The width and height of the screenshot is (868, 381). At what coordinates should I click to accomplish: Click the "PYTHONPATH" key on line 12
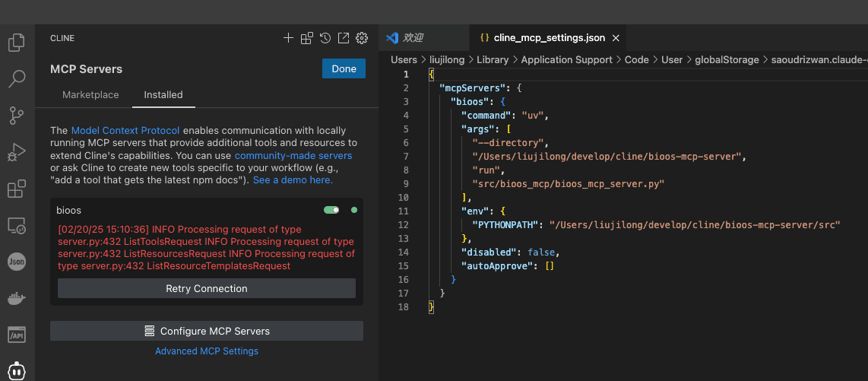[506, 224]
